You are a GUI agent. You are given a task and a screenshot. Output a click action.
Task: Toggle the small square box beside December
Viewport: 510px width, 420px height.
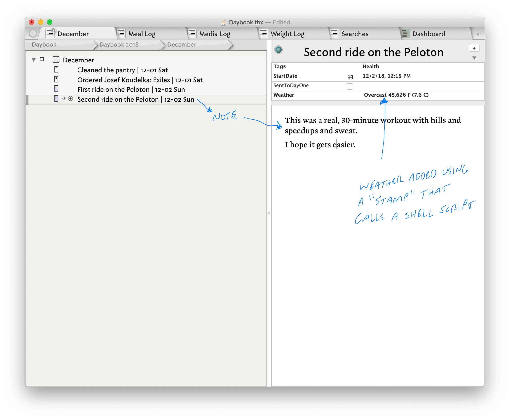(x=42, y=59)
